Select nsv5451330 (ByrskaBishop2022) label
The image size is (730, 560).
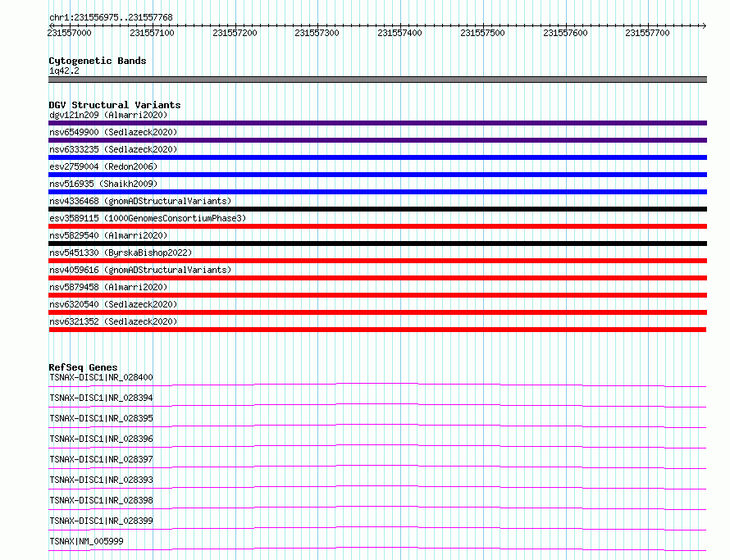click(x=121, y=253)
